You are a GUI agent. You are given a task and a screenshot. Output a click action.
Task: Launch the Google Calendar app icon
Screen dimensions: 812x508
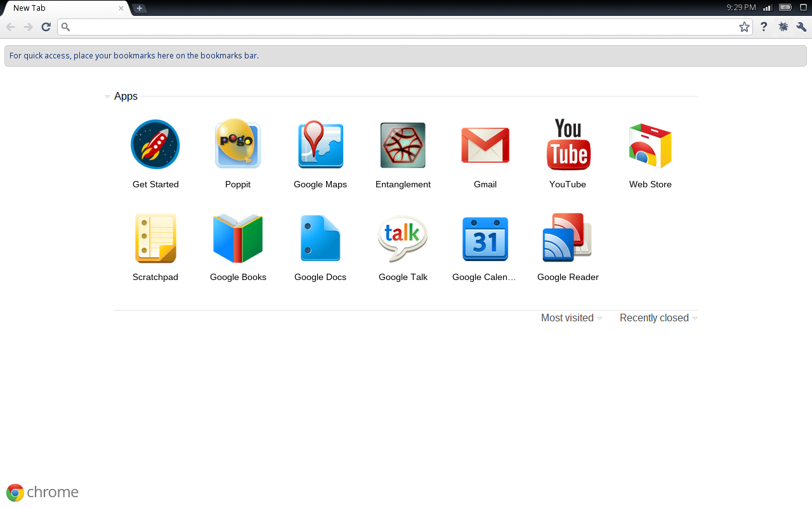(x=485, y=238)
